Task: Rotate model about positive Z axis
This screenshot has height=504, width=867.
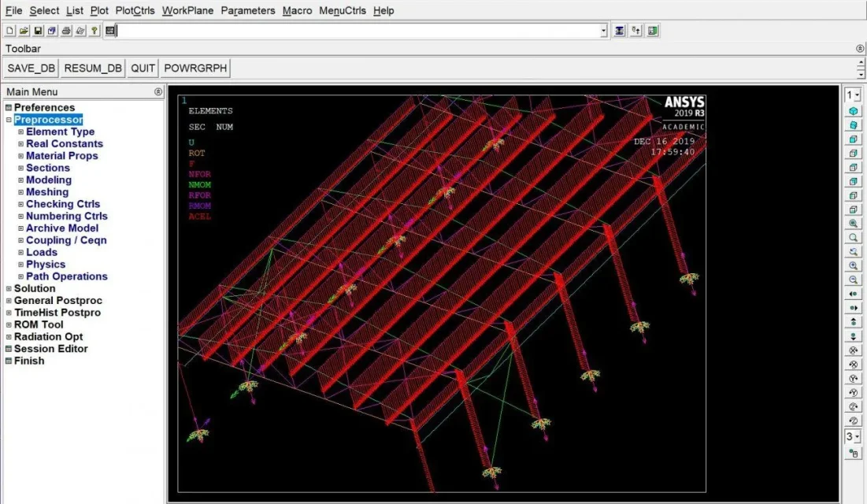Action: tap(853, 406)
